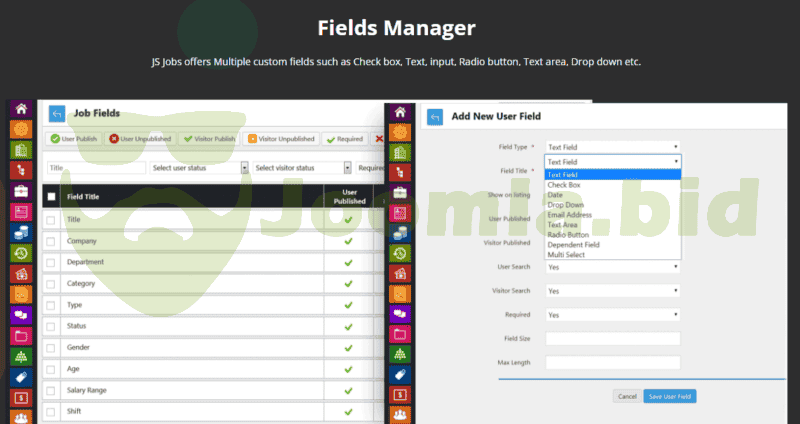This screenshot has height=424, width=800.
Task: Click the home icon in the Add New User Field sidebar
Action: pos(401,110)
